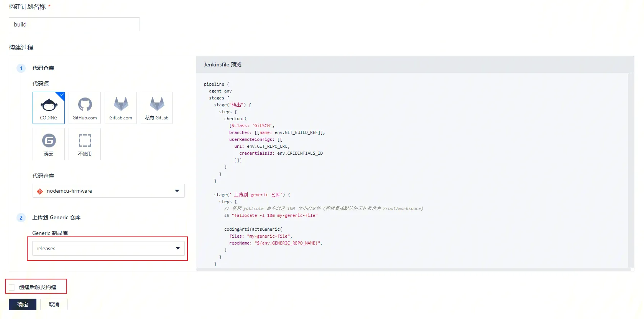Click the git icon beside nodemcu-firmware
Viewport: 644px width, 319px height.
(x=40, y=191)
